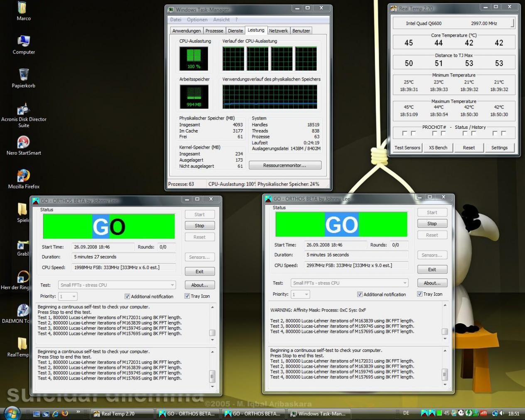Click Test Sensors in Real Temp
Viewport: 525px width, 420px height.
coord(407,147)
